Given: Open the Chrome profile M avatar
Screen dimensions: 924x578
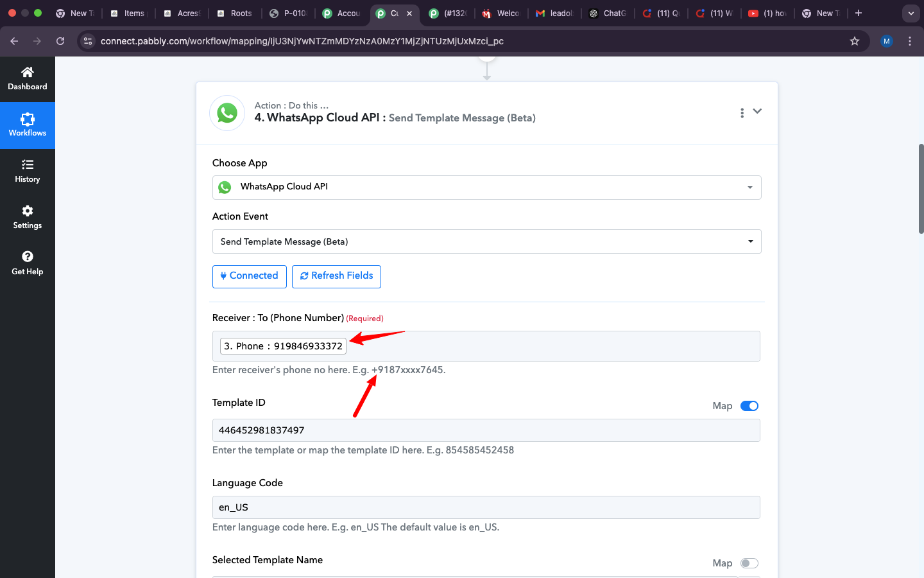Looking at the screenshot, I should click(887, 41).
